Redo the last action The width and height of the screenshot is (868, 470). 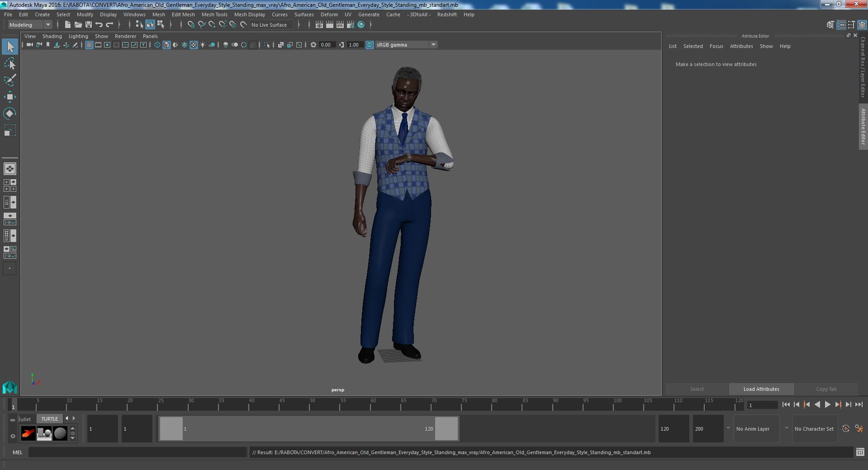pyautogui.click(x=109, y=25)
